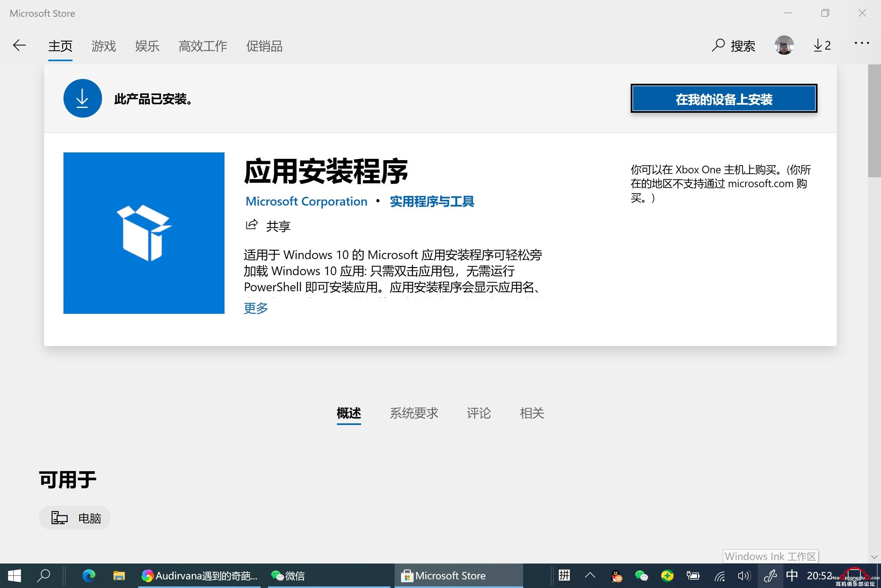Click the 拼 input method icon

(564, 575)
